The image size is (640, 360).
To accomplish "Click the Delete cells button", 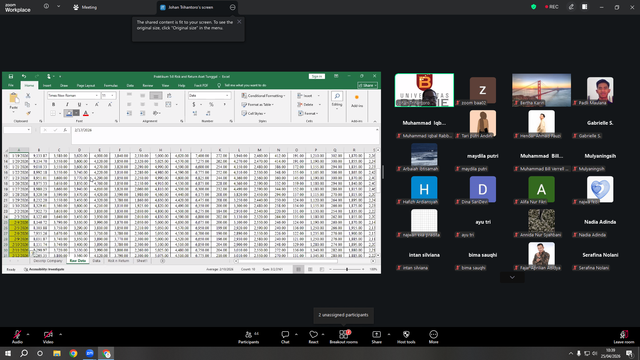I will [306, 104].
